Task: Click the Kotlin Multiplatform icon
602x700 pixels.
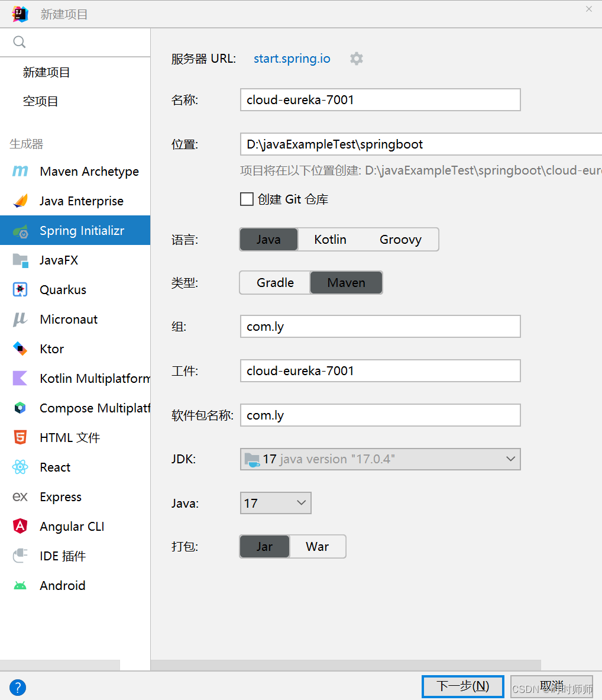Action: click(x=20, y=378)
